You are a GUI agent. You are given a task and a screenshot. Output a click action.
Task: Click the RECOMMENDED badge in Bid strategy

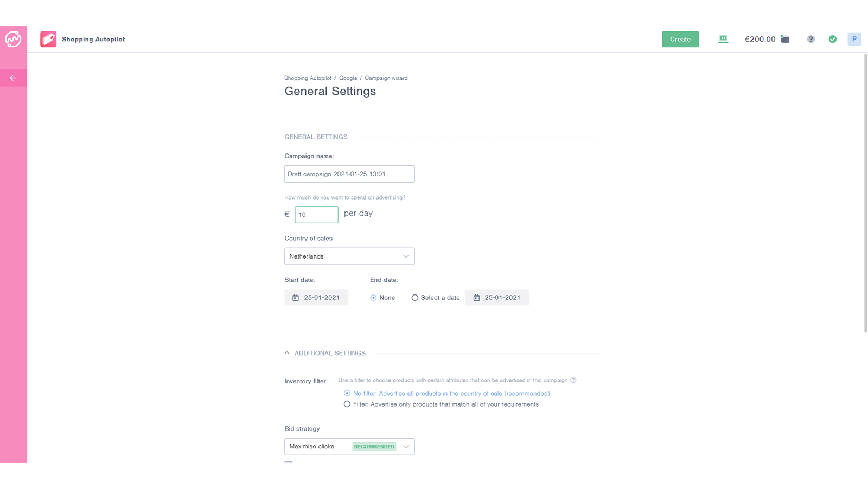374,447
